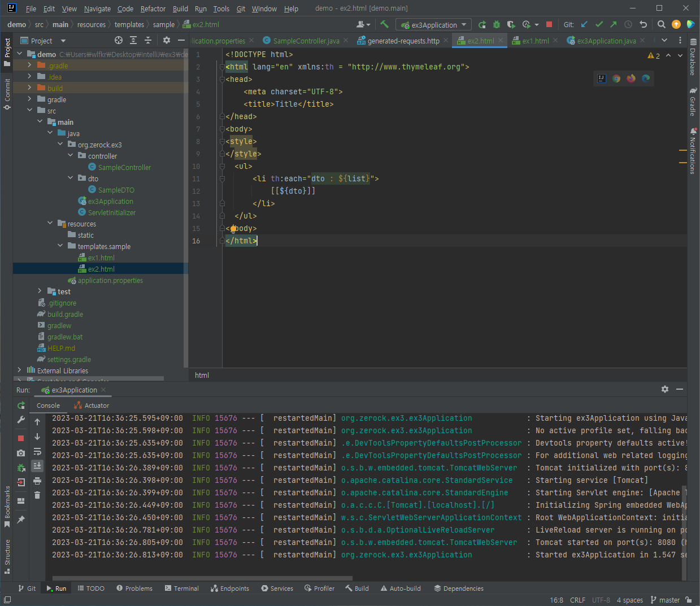Run ex3Application with the toolbar rerun icon
This screenshot has height=606, width=700.
[x=482, y=24]
